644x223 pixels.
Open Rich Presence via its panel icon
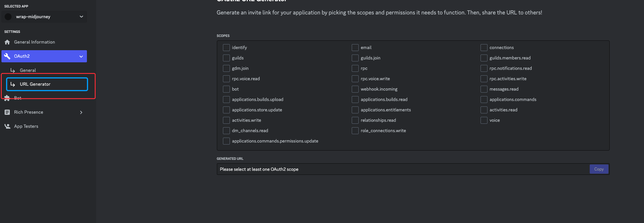click(x=7, y=112)
